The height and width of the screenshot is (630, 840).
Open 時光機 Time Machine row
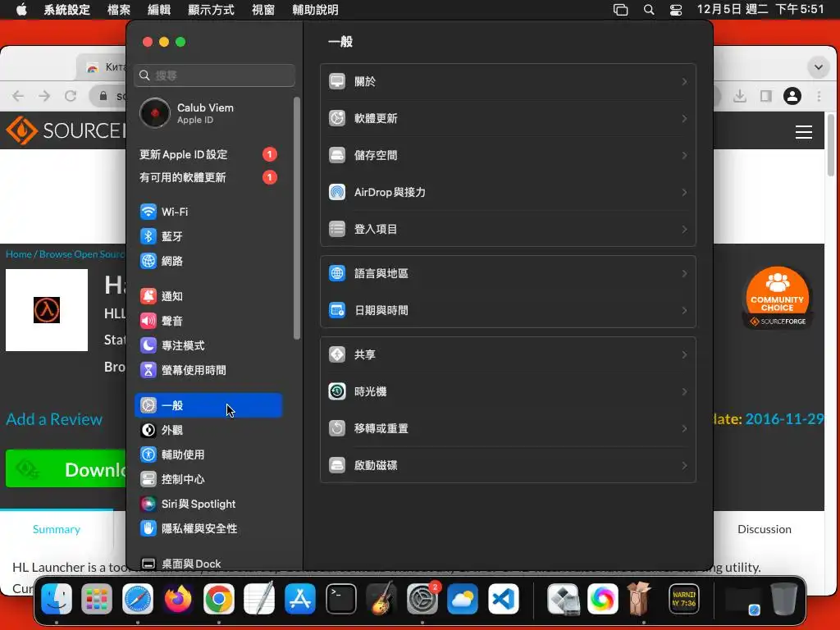tap(508, 391)
